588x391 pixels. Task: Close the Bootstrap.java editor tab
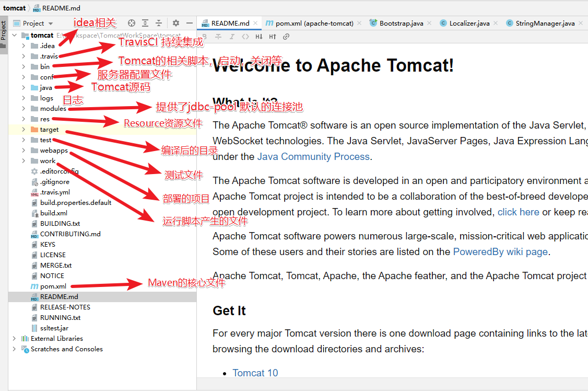429,24
